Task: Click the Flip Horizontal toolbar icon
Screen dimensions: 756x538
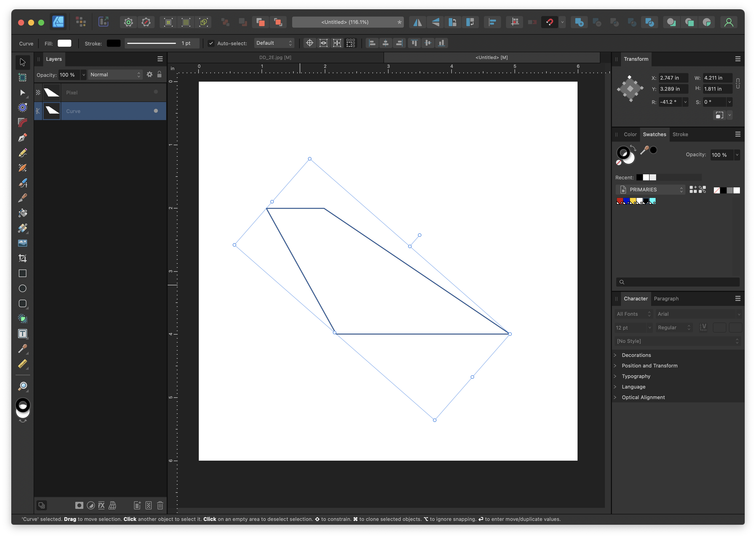Action: click(417, 22)
